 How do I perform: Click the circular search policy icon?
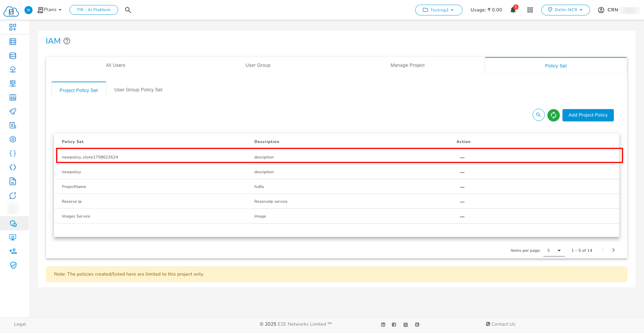pyautogui.click(x=538, y=115)
